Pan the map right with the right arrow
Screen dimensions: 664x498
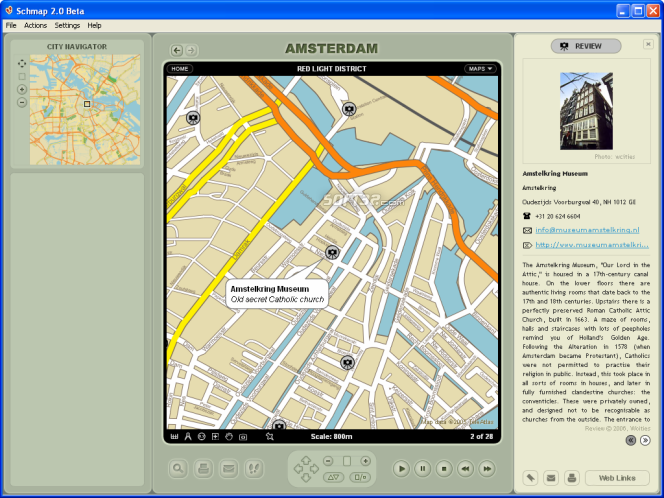(x=314, y=469)
